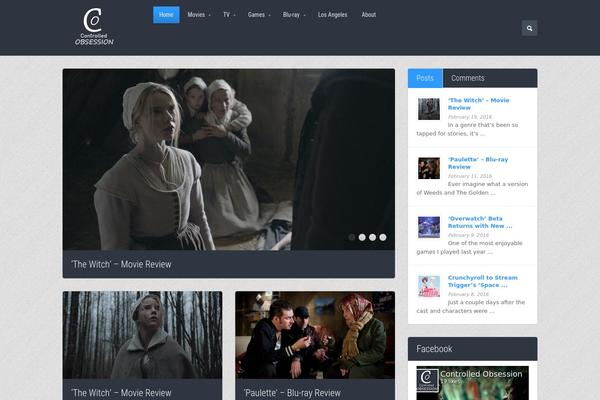The width and height of the screenshot is (600, 400).
Task: Open sidebar link 'The Witch' – Movie Review
Action: [478, 104]
